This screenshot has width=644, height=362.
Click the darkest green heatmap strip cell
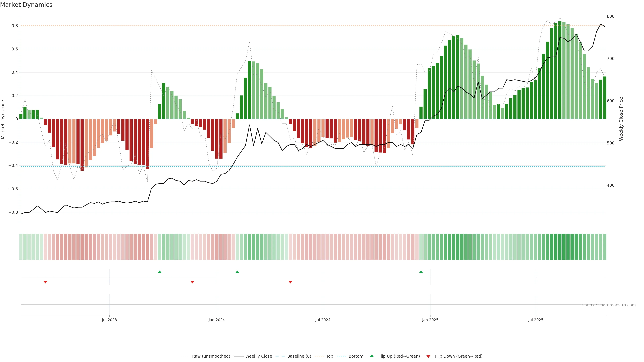[x=560, y=247]
